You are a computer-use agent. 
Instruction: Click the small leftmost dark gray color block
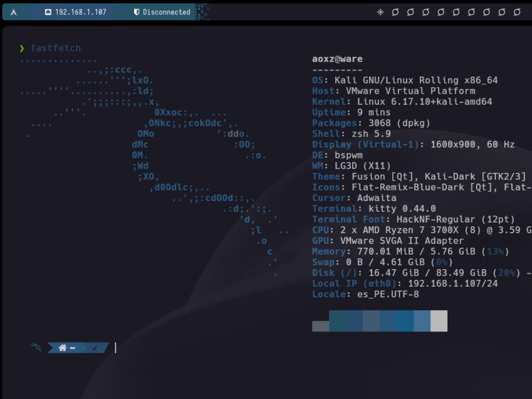320,326
